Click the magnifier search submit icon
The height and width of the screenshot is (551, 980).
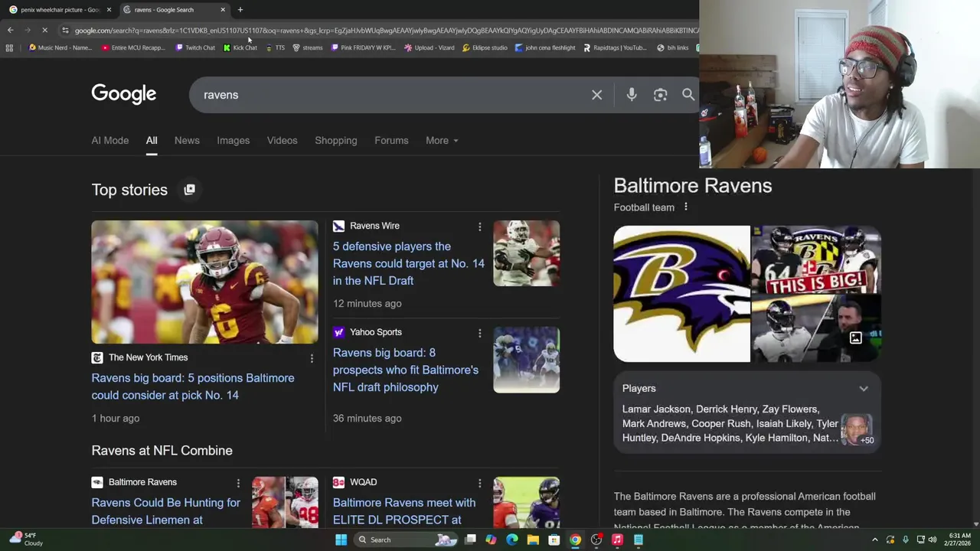click(x=688, y=95)
